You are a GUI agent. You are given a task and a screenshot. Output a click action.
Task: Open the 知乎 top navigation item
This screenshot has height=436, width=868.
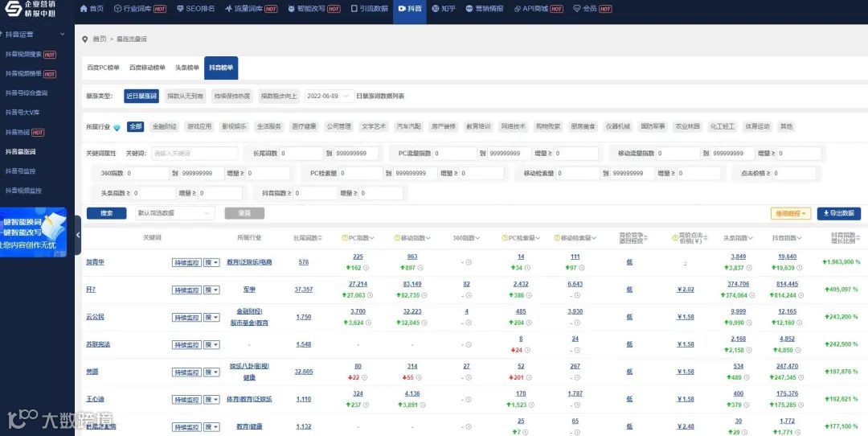(x=444, y=9)
